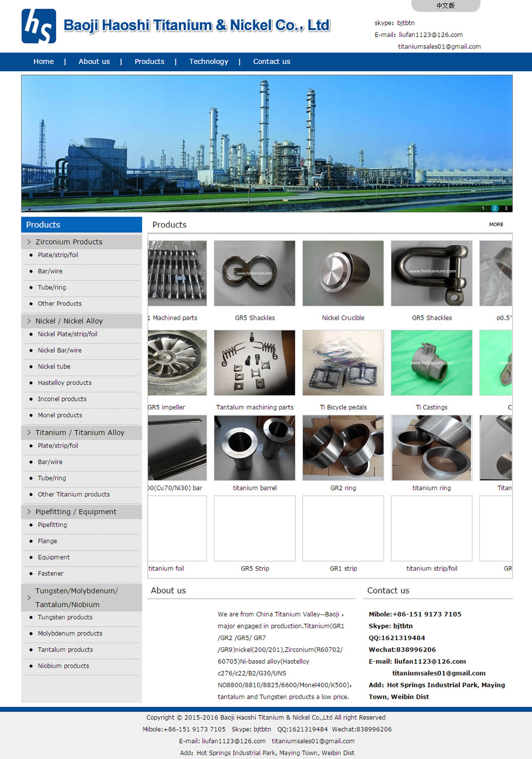Expand Pipefitting / Equipment category arrow
The height and width of the screenshot is (759, 532).
[x=29, y=512]
